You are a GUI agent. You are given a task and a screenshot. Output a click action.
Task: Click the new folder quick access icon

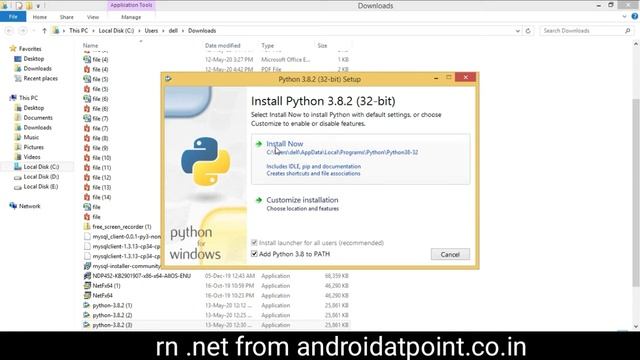29,6
